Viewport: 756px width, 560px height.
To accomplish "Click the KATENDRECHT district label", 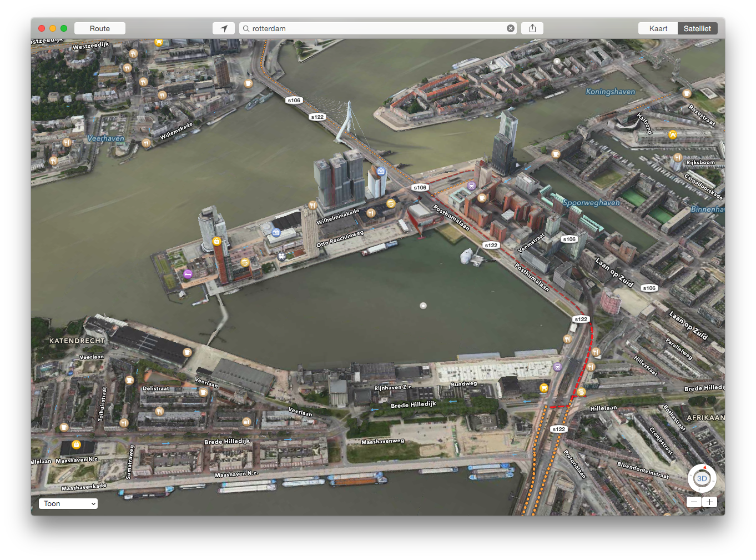I will pos(77,341).
